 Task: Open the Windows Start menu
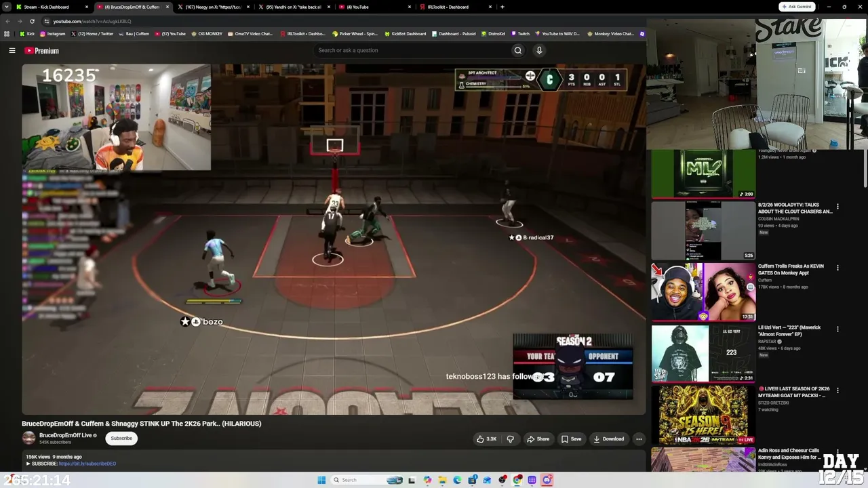point(321,480)
